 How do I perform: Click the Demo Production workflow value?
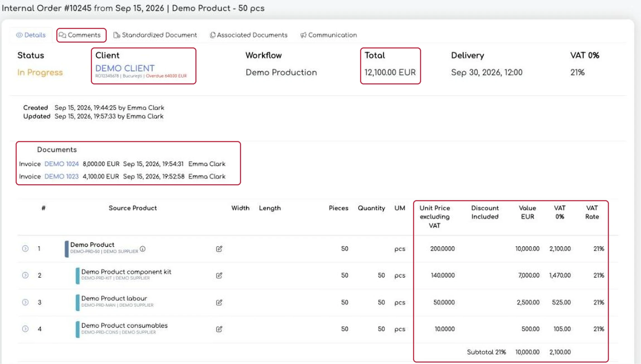(x=281, y=72)
